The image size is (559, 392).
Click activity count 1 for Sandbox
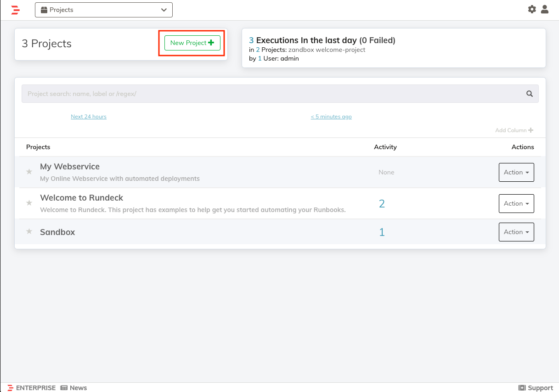[382, 232]
